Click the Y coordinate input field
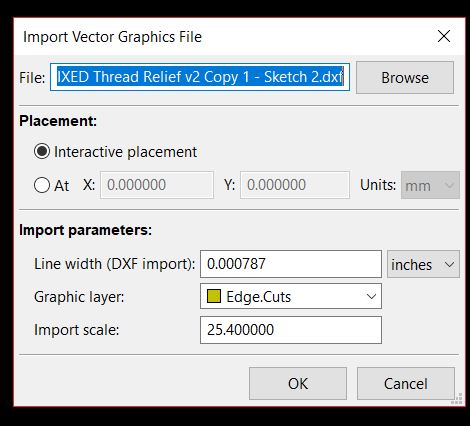This screenshot has height=426, width=470. [295, 185]
